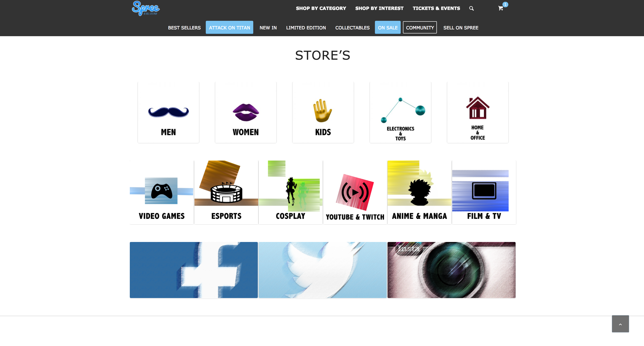Open the Men store mustache tile
Screen dimensions: 644x346
point(168,112)
